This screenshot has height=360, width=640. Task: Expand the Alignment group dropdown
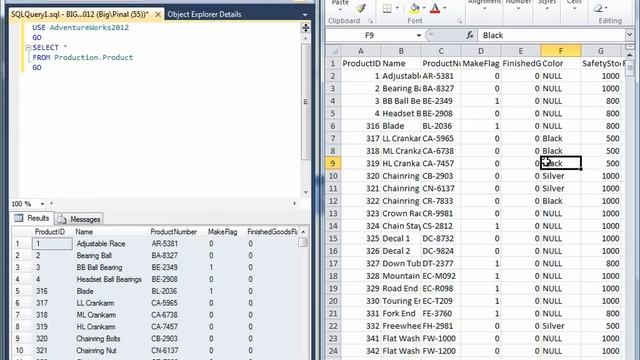(484, 9)
